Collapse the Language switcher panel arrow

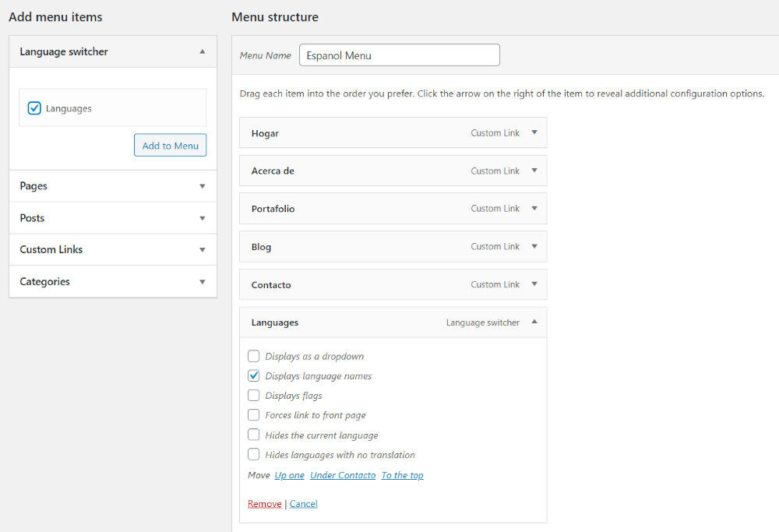(203, 51)
